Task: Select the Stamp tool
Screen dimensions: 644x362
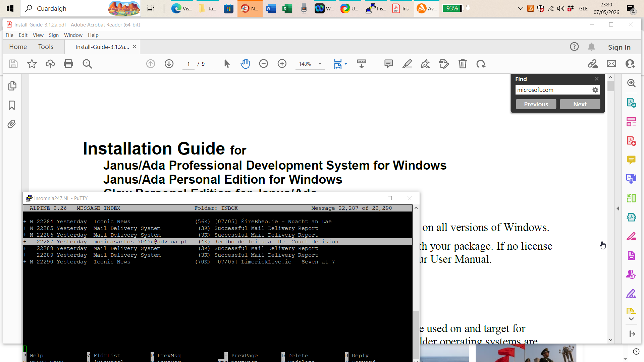Action: 444,64
